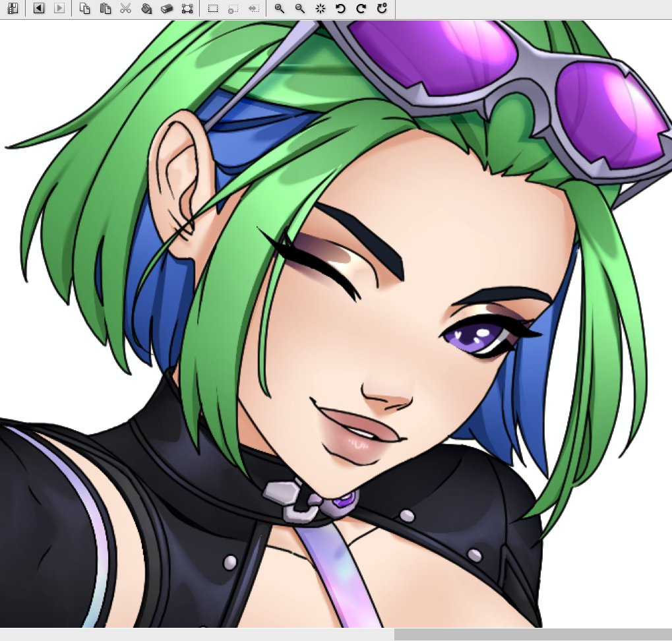Screen dimensions: 672x641
Task: Click the left-pointing undo arrow button
Action: point(38,8)
